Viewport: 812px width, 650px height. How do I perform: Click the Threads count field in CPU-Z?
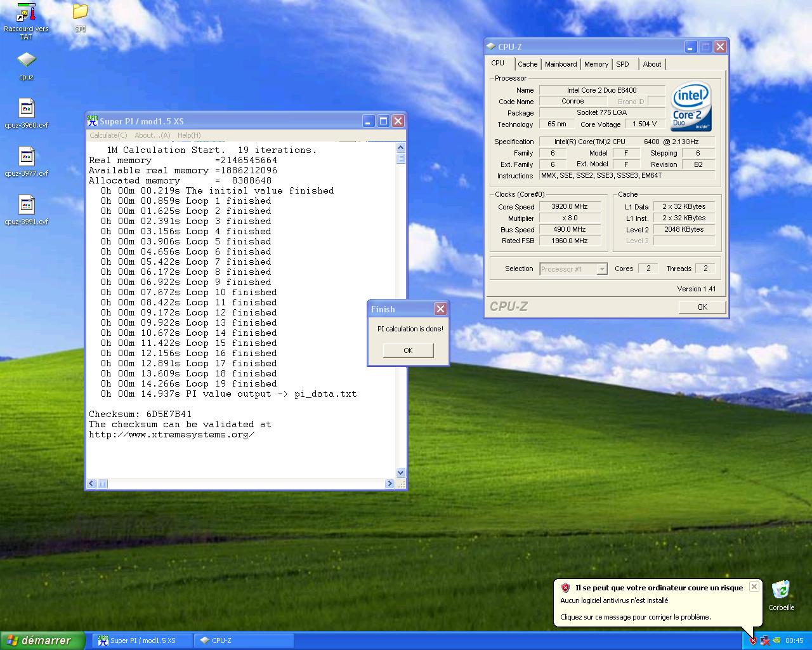pyautogui.click(x=705, y=269)
